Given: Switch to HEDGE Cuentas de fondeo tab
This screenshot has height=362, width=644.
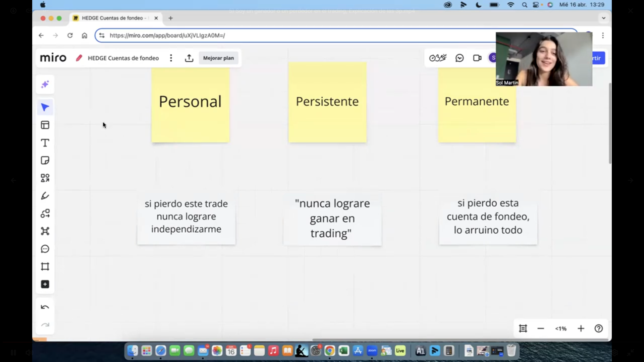Looking at the screenshot, I should [x=112, y=18].
